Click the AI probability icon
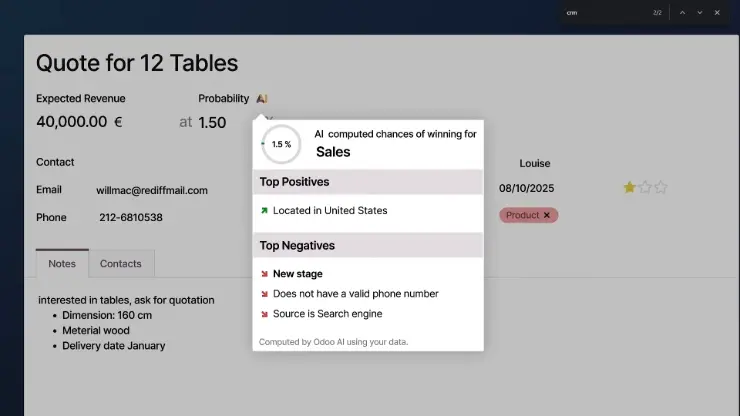Screen dimensions: 740x416 pos(262,99)
